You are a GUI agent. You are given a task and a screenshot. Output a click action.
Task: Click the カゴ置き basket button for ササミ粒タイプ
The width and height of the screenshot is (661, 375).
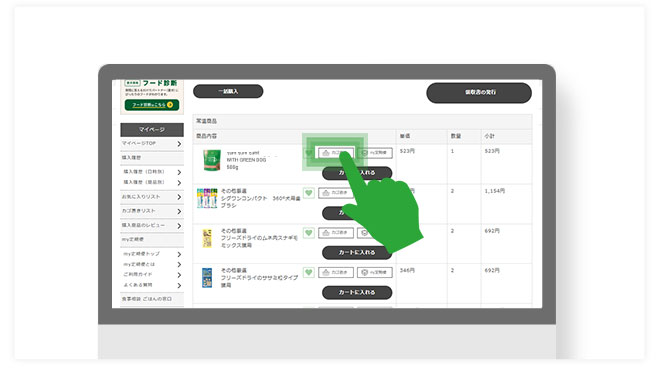[x=336, y=272]
